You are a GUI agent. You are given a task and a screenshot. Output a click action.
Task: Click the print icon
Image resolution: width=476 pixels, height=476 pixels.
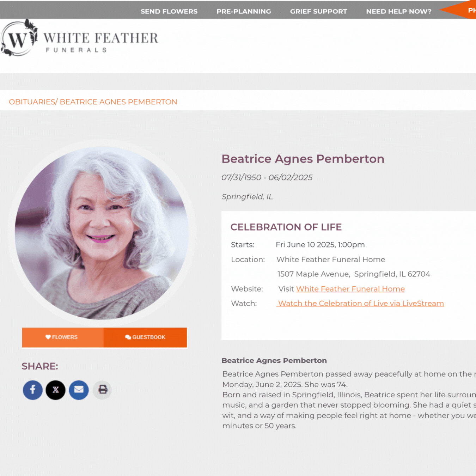[103, 390]
